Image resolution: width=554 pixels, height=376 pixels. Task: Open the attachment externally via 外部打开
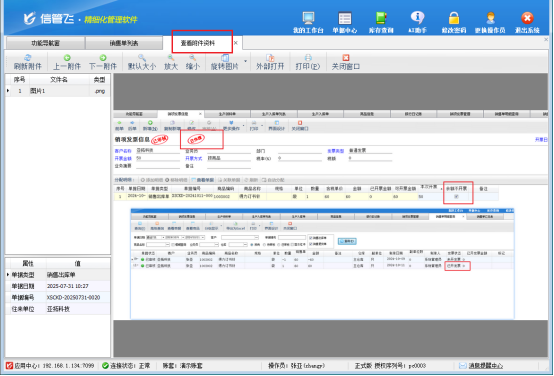[x=270, y=62]
